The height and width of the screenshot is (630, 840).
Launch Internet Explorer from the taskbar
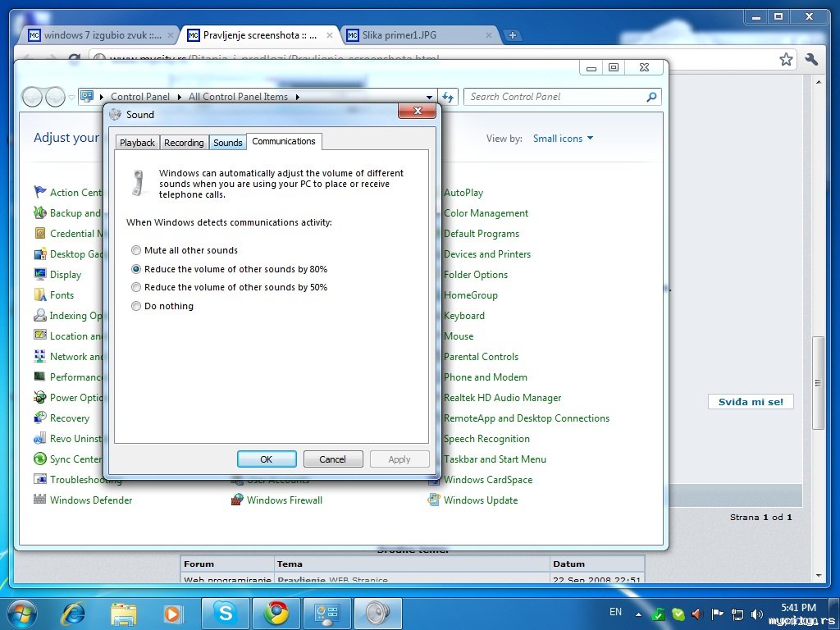(74, 613)
